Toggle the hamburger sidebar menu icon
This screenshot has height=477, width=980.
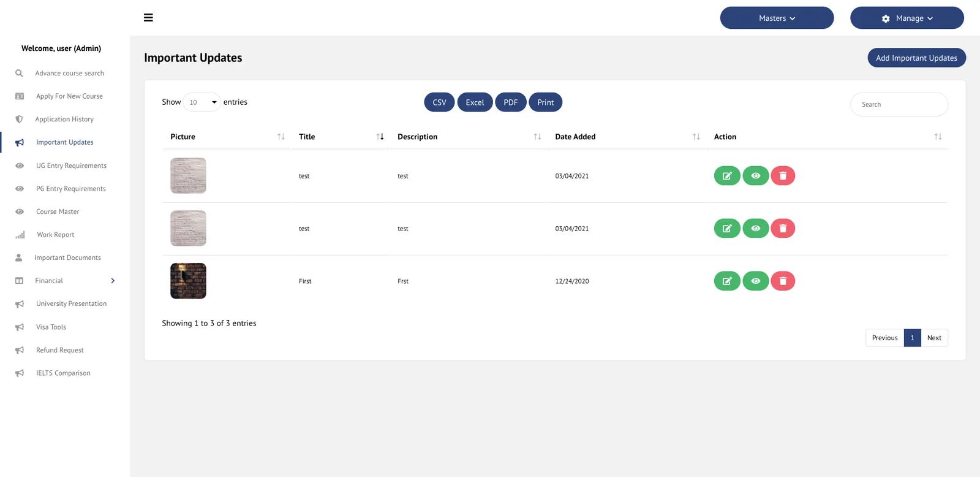point(148,18)
